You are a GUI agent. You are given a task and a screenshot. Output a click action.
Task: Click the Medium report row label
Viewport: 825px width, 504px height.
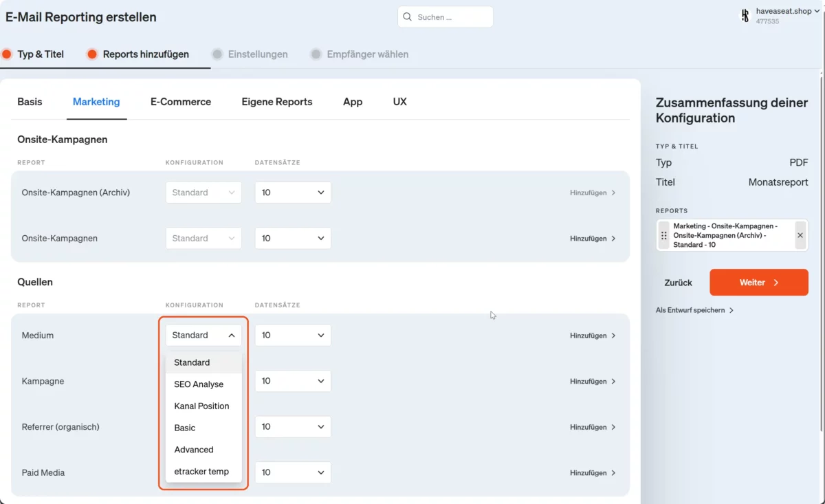pos(38,336)
